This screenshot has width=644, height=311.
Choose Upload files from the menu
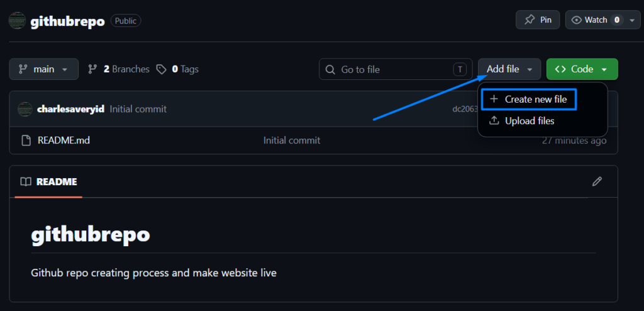[530, 121]
